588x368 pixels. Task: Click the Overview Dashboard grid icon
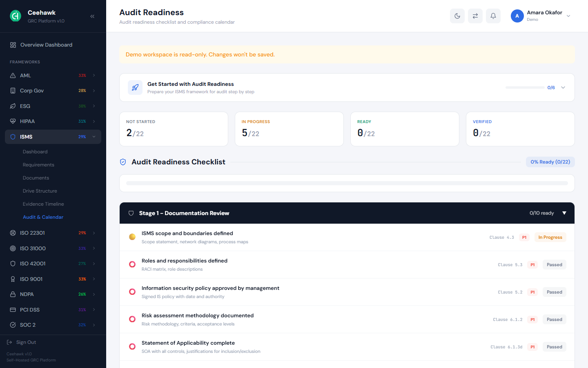[x=13, y=45]
